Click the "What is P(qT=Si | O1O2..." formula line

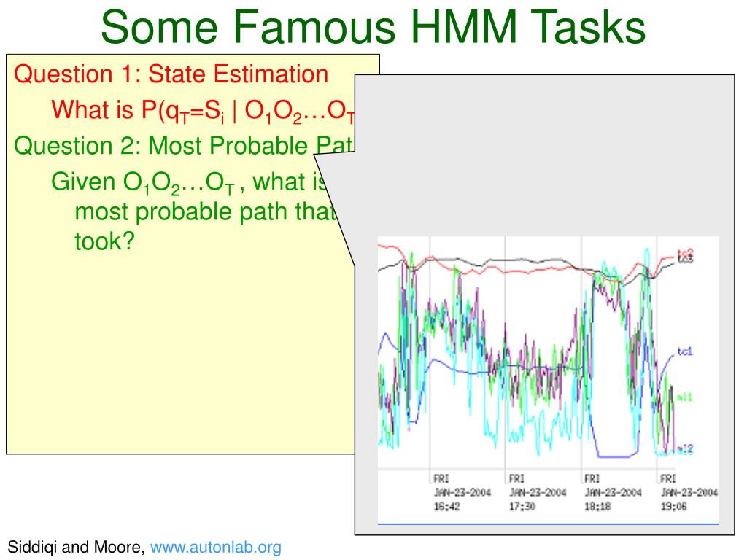203,112
